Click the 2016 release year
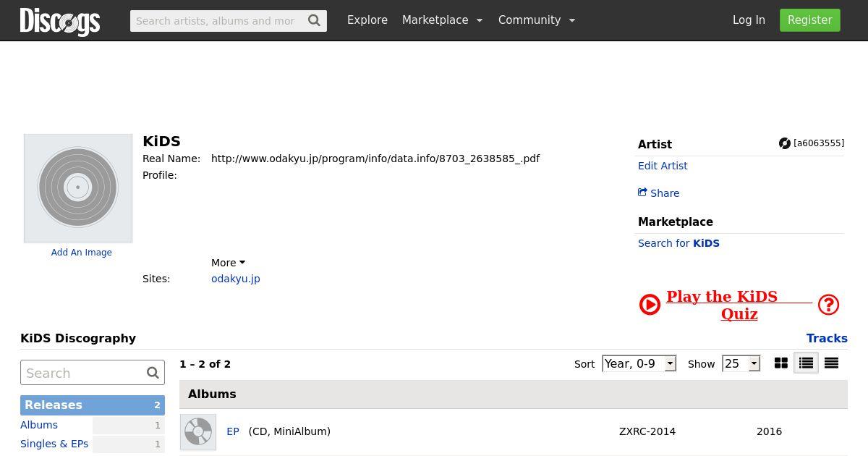The image size is (868, 456). click(769, 431)
